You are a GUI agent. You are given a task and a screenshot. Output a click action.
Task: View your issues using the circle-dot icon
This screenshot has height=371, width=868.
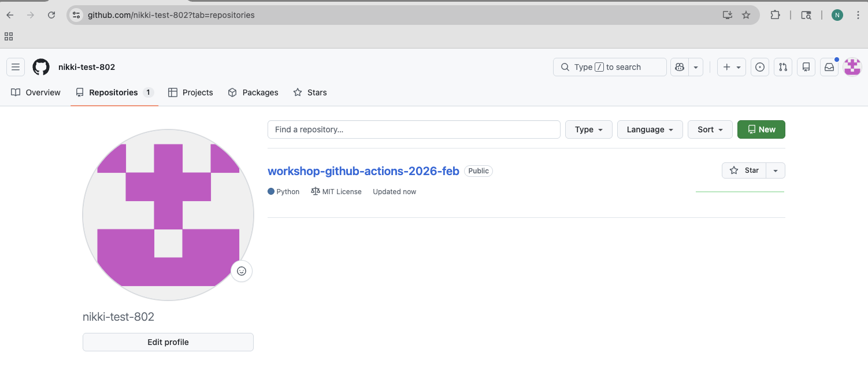pos(759,66)
